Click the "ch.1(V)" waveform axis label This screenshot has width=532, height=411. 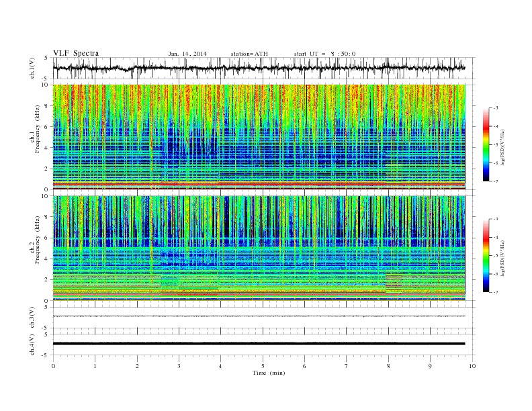pyautogui.click(x=32, y=68)
